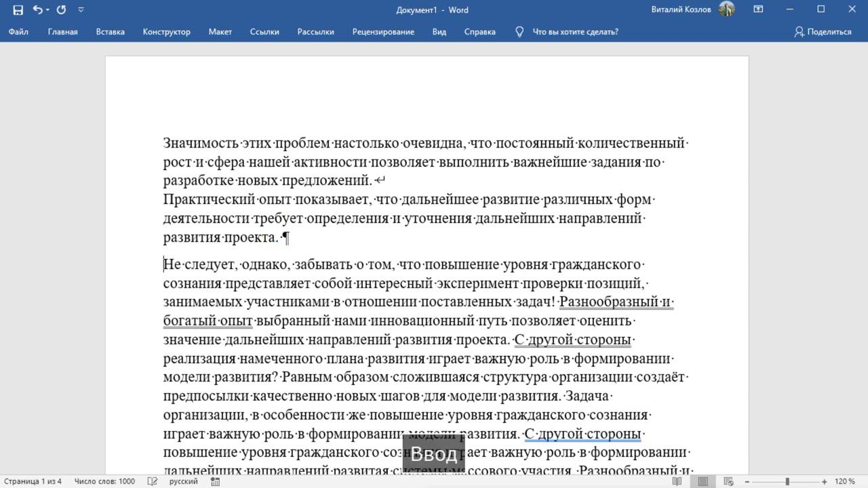The width and height of the screenshot is (868, 488).
Task: Click the Undo arrow icon
Action: [x=37, y=9]
